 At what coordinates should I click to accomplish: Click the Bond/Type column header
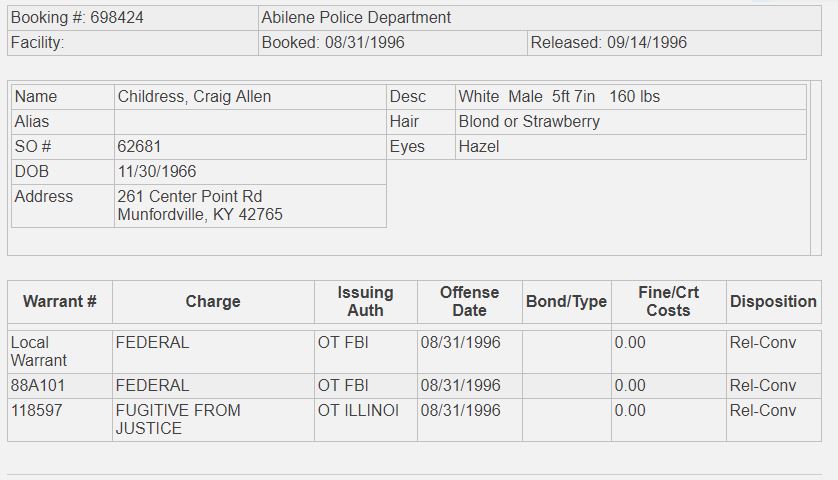[567, 301]
